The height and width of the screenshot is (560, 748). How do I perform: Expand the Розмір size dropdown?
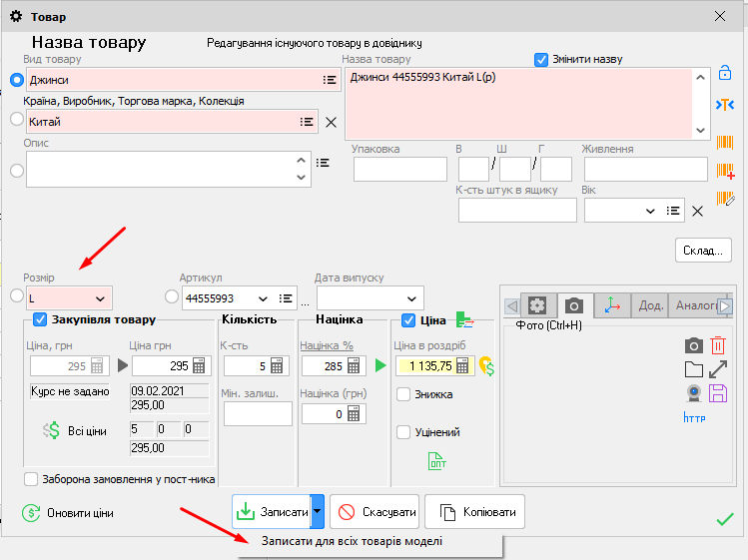pyautogui.click(x=100, y=297)
